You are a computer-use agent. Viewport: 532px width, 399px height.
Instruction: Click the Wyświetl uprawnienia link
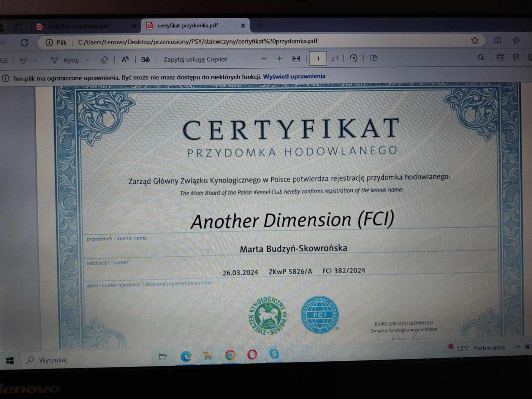tap(294, 76)
